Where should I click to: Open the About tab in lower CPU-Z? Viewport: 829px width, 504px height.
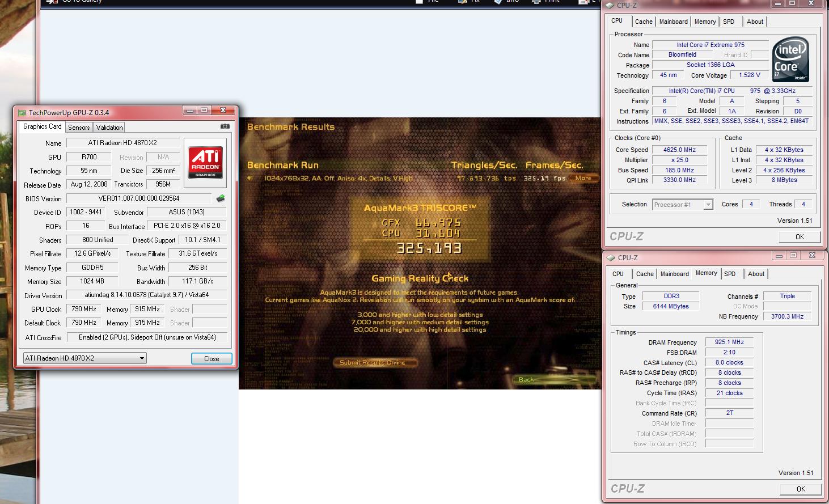(756, 274)
